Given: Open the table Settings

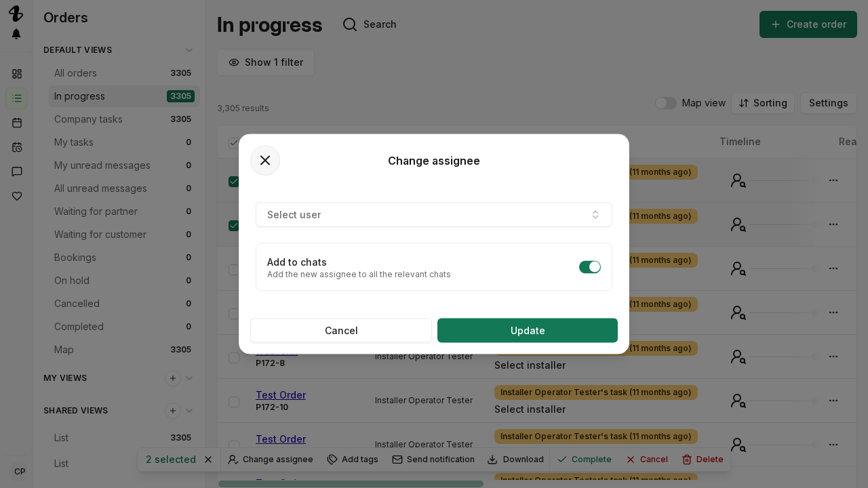Looking at the screenshot, I should 829,103.
